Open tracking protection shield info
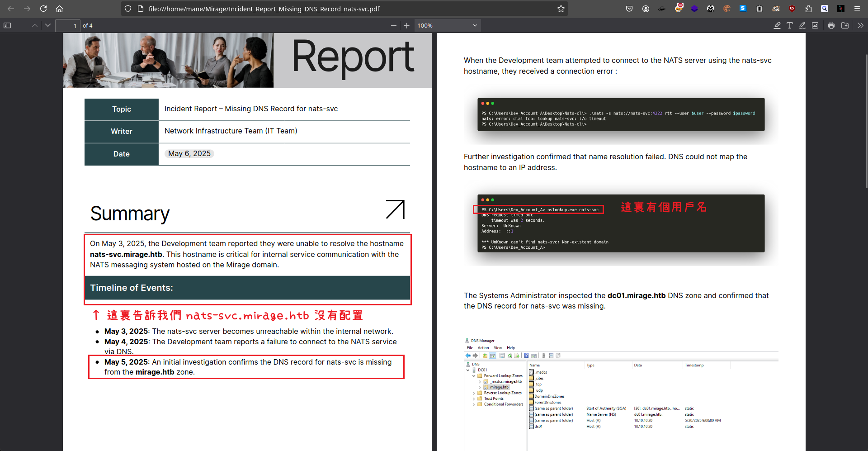 pyautogui.click(x=128, y=9)
